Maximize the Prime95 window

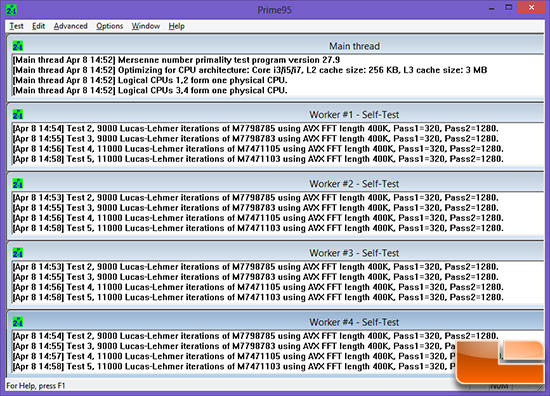509,7
